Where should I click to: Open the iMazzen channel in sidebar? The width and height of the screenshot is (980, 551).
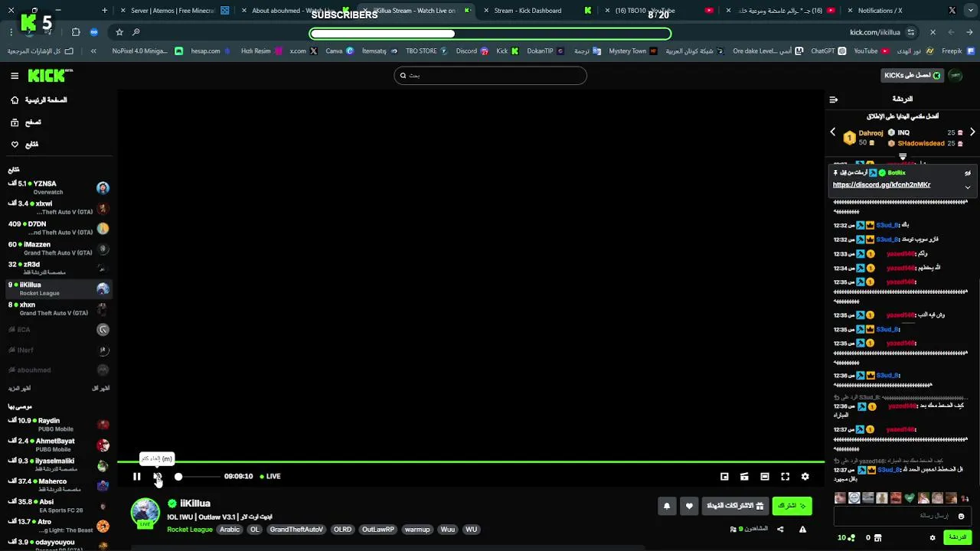(59, 248)
